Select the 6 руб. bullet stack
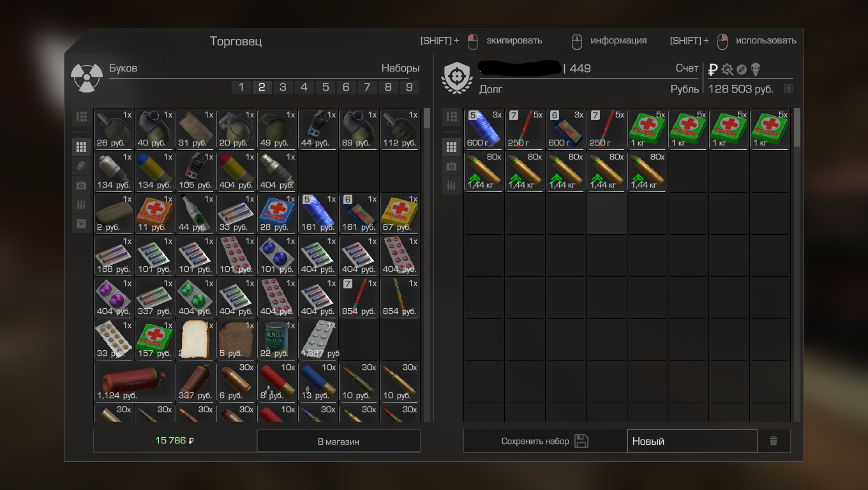 237,382
